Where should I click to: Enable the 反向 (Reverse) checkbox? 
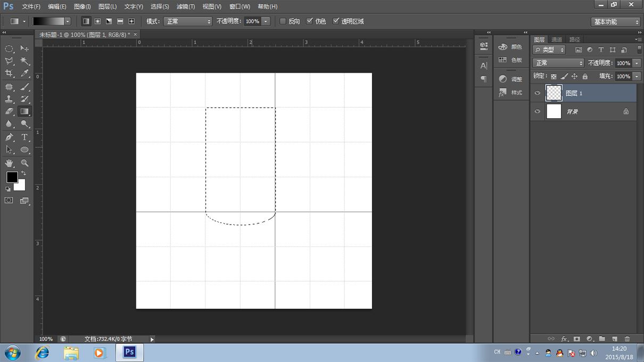point(283,21)
